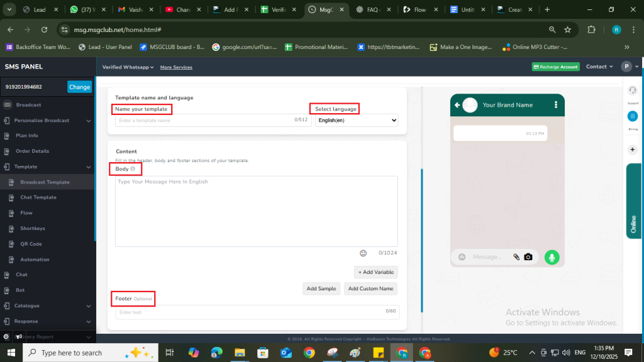Screen dimensions: 644x362
Task: Click the paperclip attachment icon in preview
Action: tap(516, 257)
